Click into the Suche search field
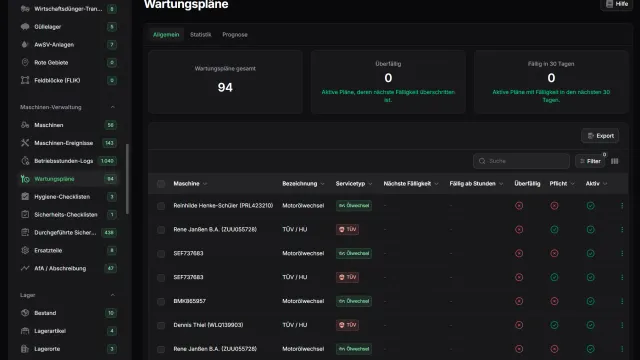The width and height of the screenshot is (640, 360). (521, 161)
